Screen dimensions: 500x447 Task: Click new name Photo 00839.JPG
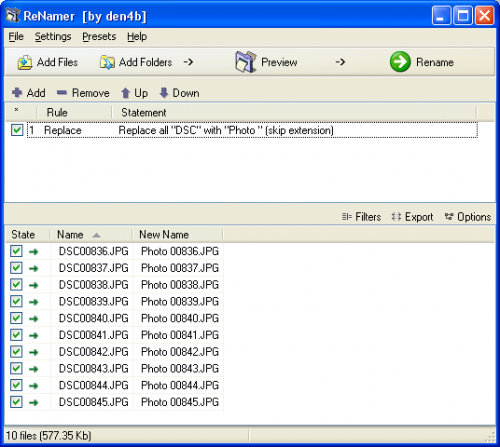tap(180, 302)
